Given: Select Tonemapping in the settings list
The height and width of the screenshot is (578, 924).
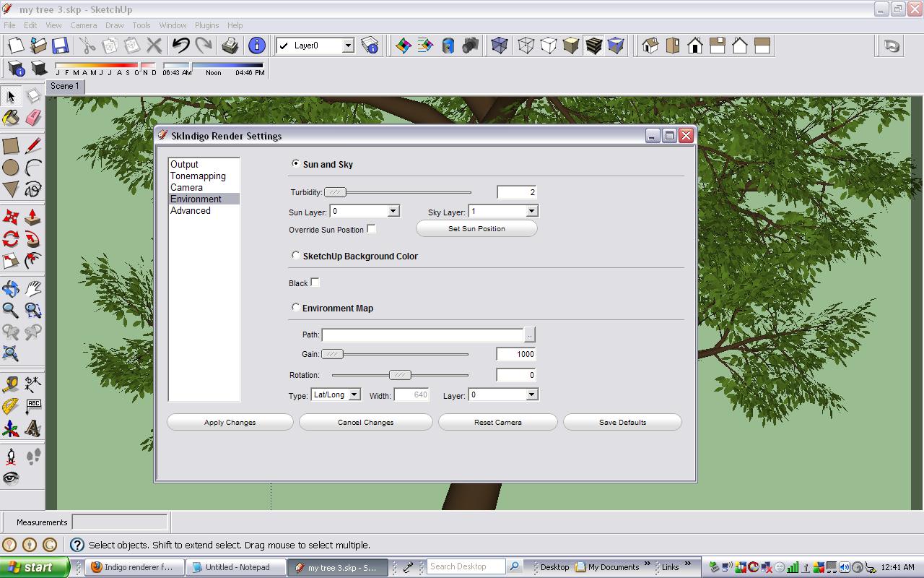Looking at the screenshot, I should point(198,176).
